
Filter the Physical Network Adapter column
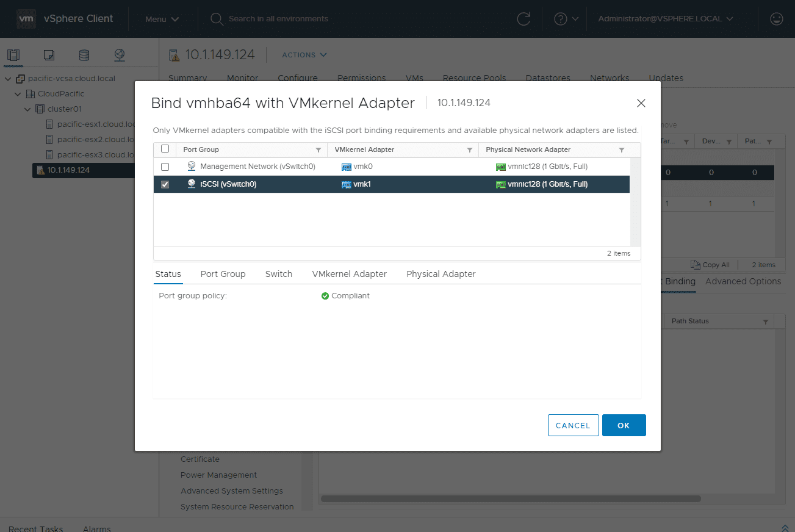[x=622, y=150]
